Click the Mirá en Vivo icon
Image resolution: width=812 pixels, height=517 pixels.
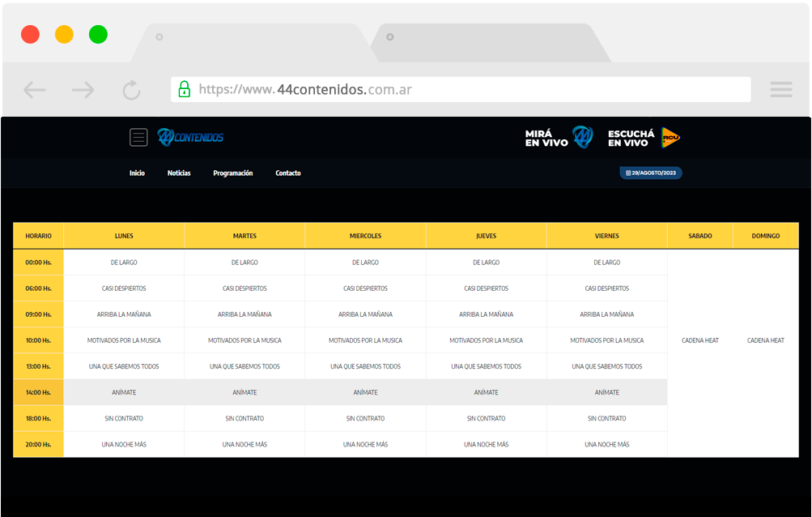[x=583, y=138]
